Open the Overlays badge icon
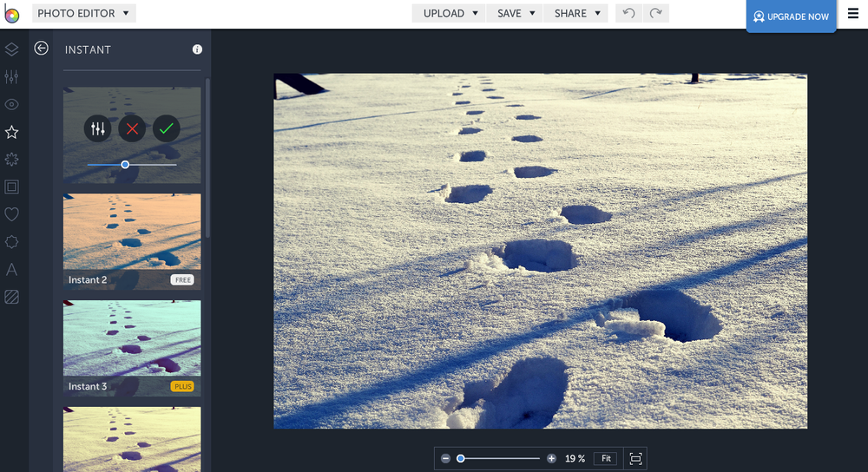This screenshot has height=472, width=868. pyautogui.click(x=11, y=242)
